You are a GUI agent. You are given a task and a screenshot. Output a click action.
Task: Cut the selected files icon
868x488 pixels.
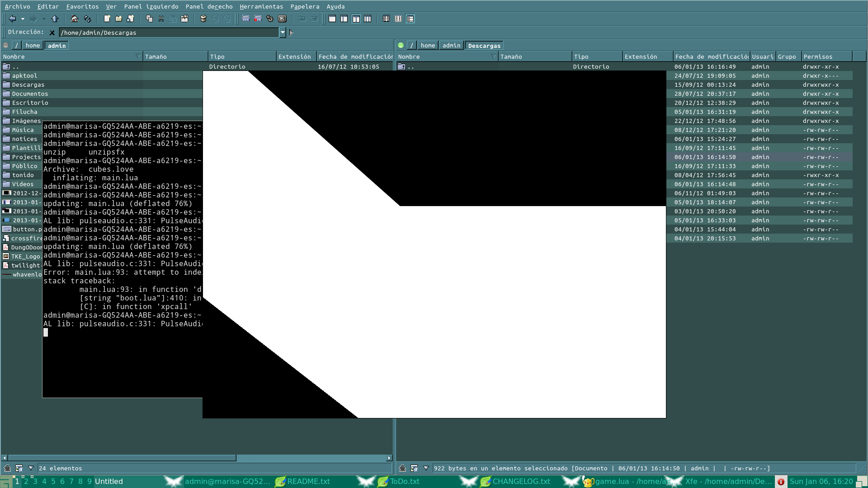pos(161,19)
